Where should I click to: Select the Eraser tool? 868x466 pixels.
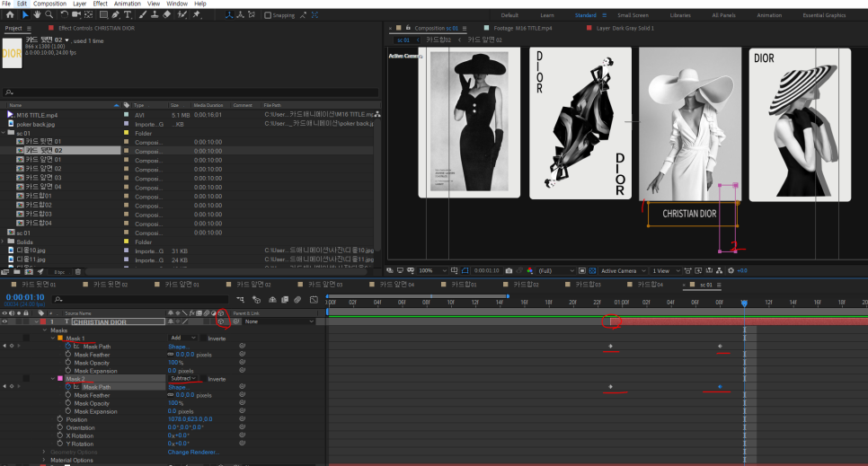click(166, 15)
